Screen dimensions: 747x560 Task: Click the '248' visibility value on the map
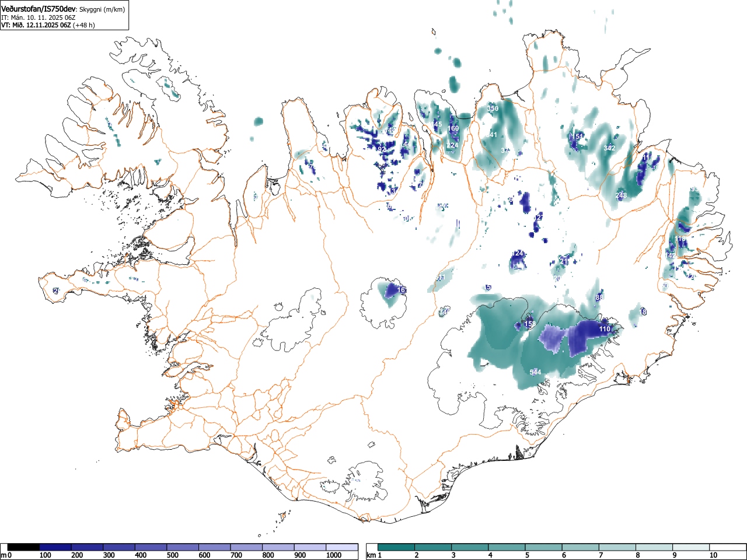point(621,195)
